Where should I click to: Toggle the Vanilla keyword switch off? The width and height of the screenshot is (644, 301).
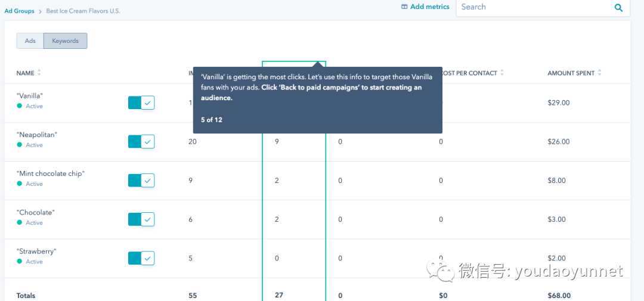[x=141, y=103]
